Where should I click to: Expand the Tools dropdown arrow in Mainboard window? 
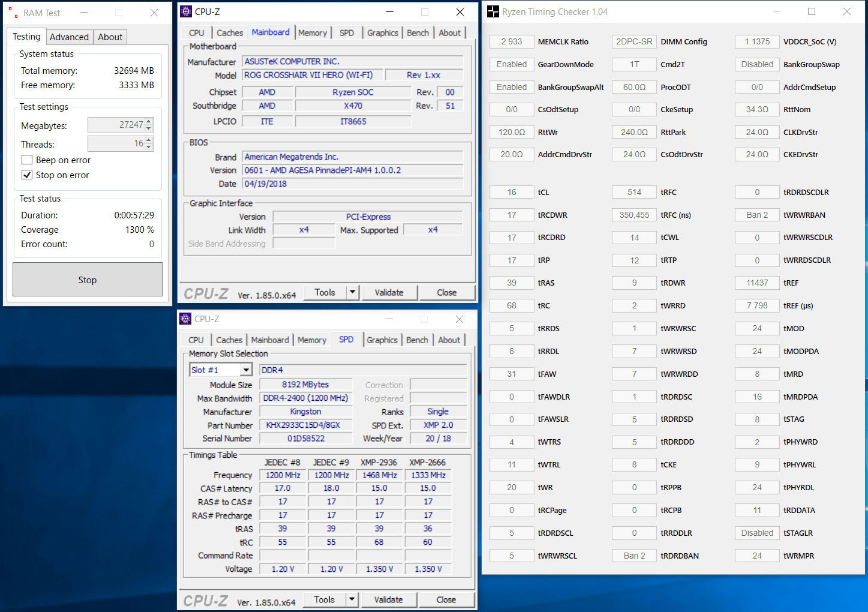pyautogui.click(x=353, y=292)
